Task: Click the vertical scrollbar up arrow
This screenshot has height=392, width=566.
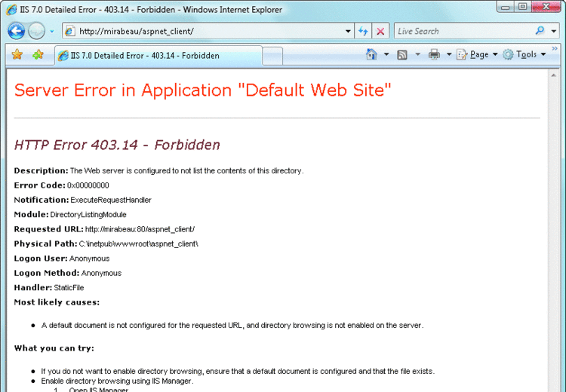Action: pos(553,75)
